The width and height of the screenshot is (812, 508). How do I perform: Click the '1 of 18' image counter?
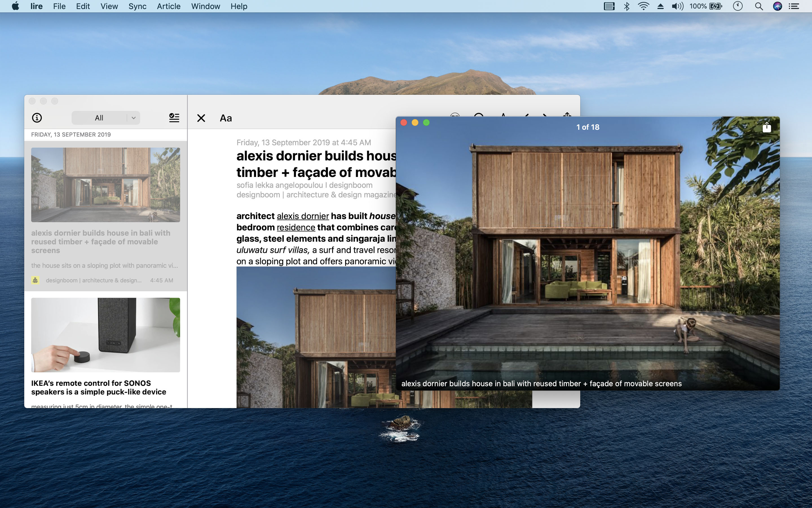(588, 127)
